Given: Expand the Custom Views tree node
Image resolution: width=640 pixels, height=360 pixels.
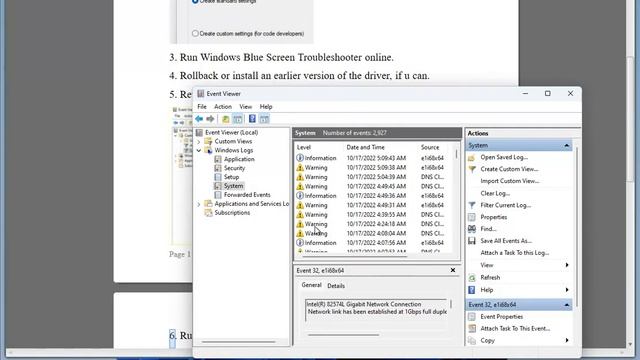Looking at the screenshot, I should tap(199, 142).
